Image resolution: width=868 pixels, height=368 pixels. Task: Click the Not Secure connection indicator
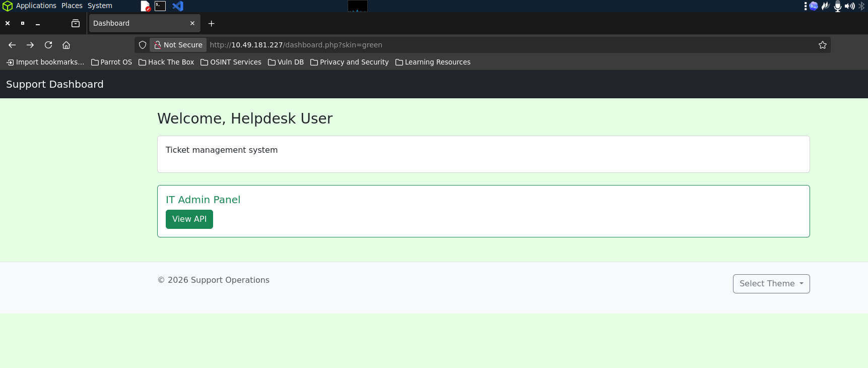178,45
